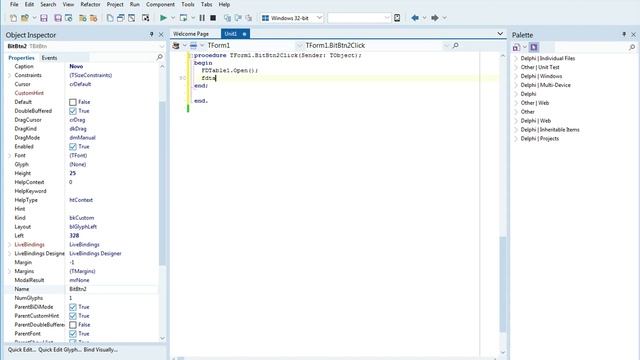640x360 pixels.
Task: Click the Trace Into debug icon
Action: [227, 18]
